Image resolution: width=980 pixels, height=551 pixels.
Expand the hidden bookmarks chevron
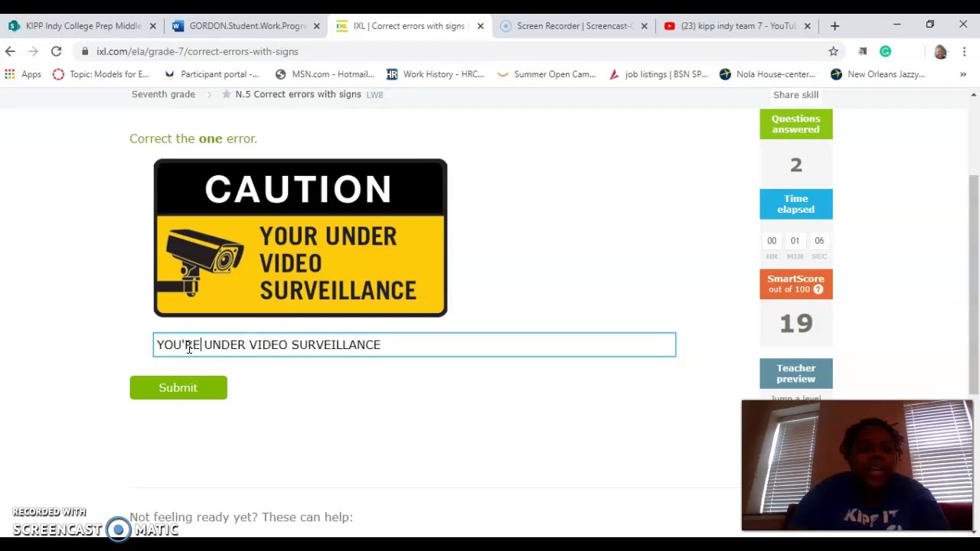point(963,74)
